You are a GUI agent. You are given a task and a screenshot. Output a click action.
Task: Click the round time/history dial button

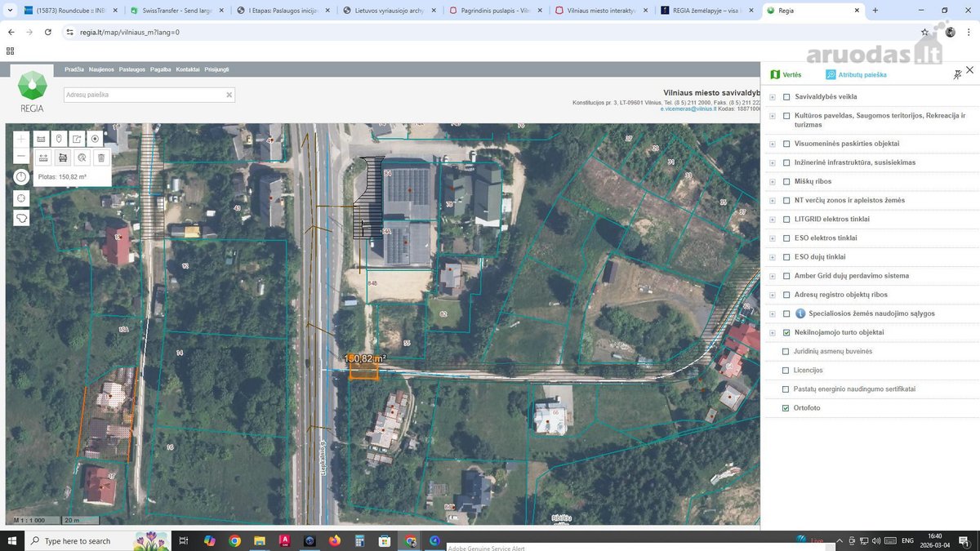pos(21,177)
